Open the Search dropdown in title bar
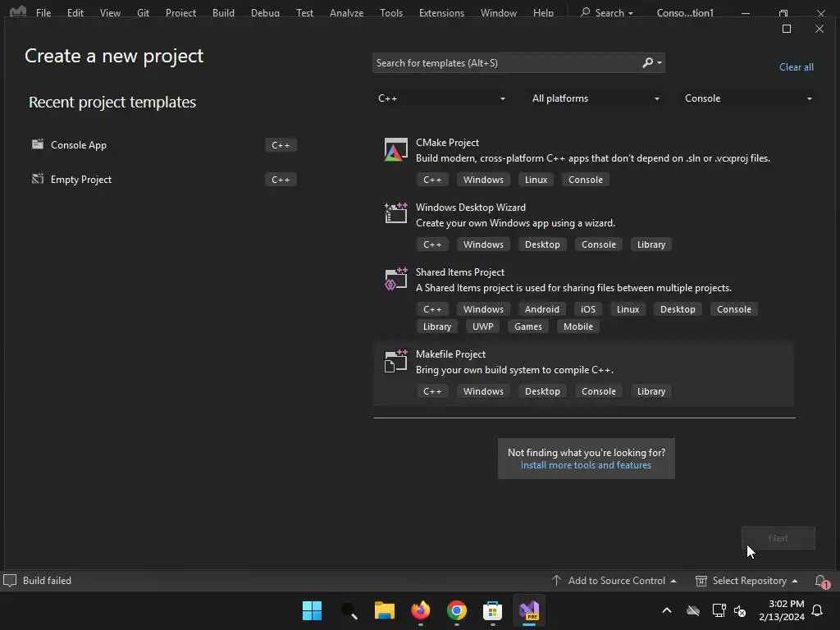This screenshot has height=630, width=840. tap(607, 12)
